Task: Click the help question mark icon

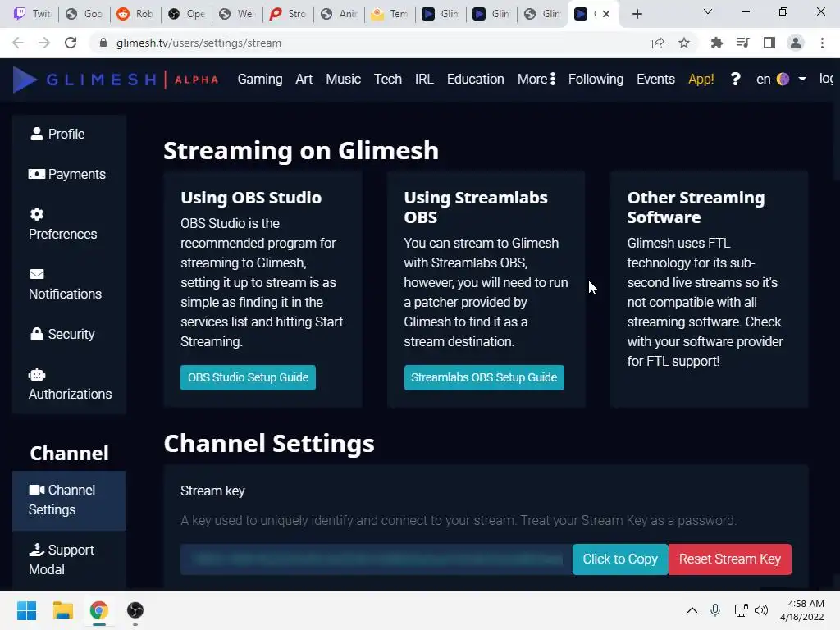Action: click(735, 80)
